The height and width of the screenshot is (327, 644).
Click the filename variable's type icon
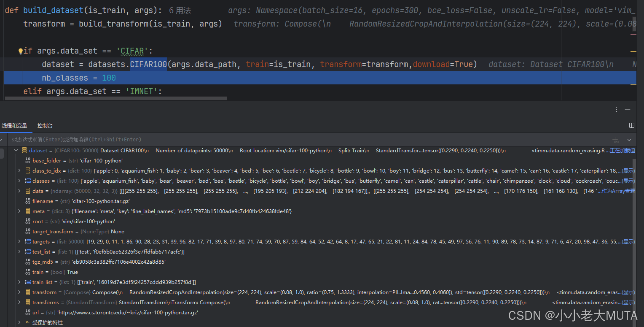[28, 201]
